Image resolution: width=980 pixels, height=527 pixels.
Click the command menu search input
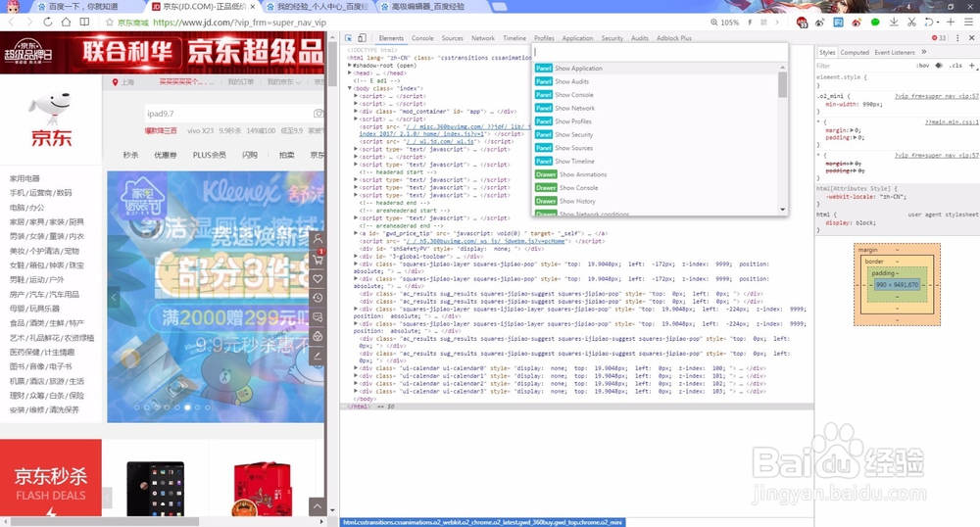pyautogui.click(x=660, y=53)
